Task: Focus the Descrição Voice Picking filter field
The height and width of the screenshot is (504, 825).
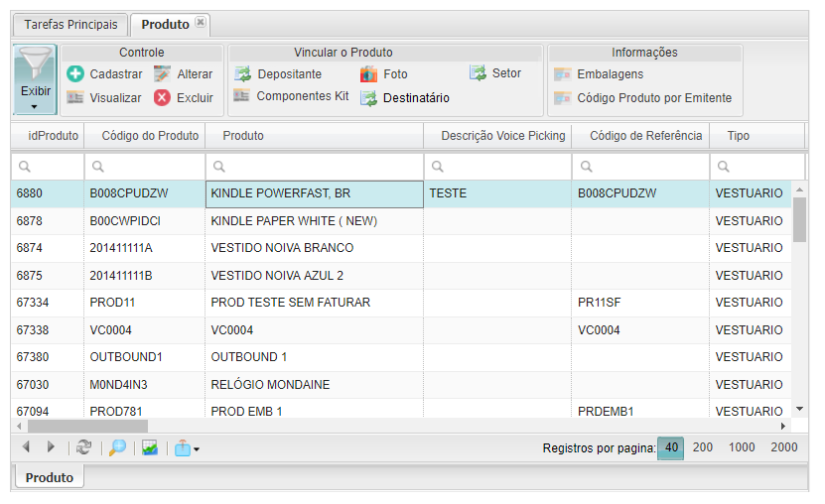Action: pos(497,167)
